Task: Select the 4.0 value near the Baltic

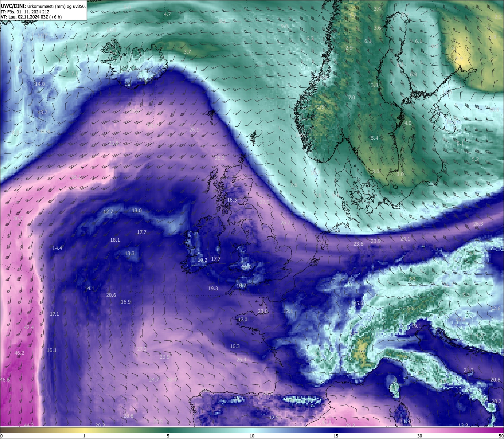Action: point(408,123)
